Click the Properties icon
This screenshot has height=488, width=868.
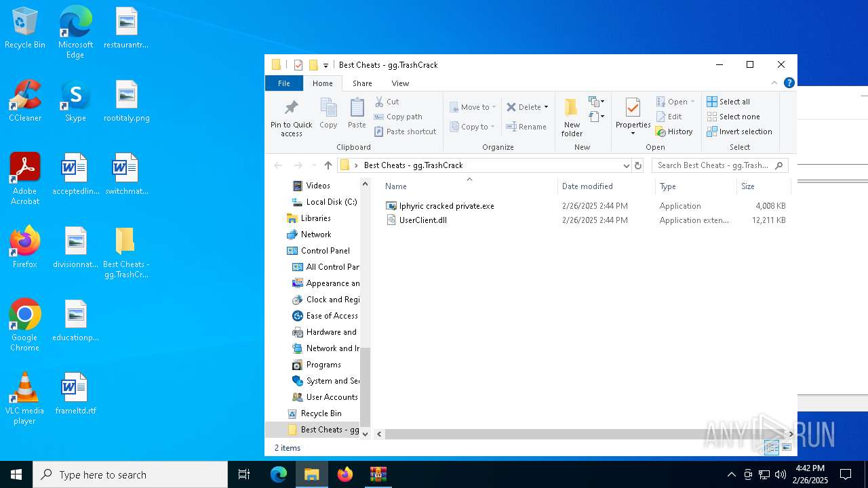[633, 108]
